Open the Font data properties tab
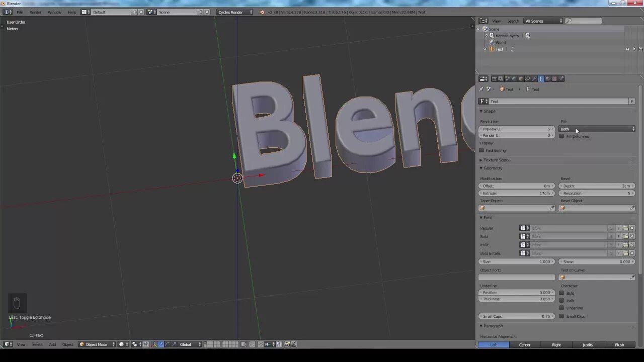Screen dimensions: 644x362 pos(541,79)
